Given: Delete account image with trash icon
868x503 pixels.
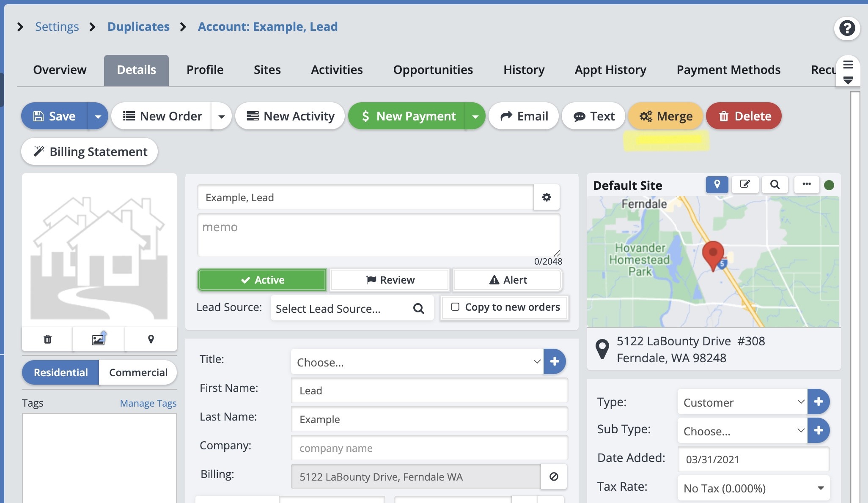Looking at the screenshot, I should tap(47, 339).
